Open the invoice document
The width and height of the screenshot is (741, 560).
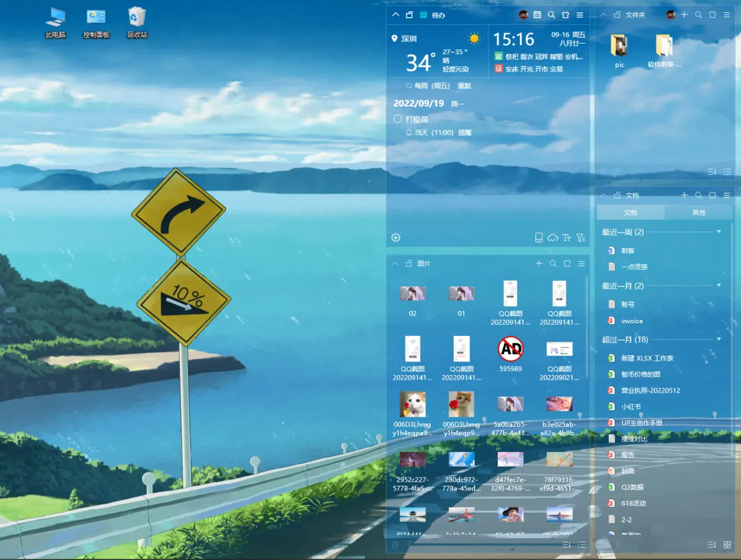[x=632, y=321]
